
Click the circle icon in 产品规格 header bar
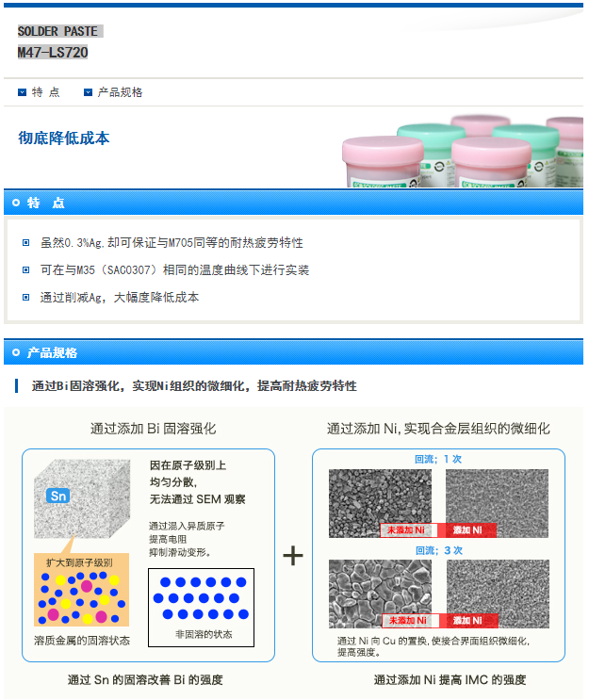16,352
